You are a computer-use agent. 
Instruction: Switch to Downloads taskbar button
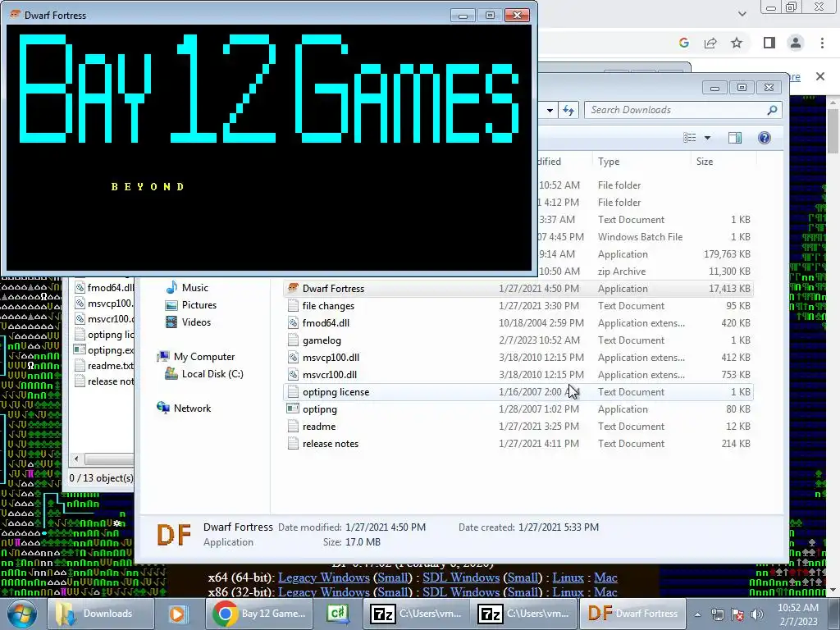100,614
